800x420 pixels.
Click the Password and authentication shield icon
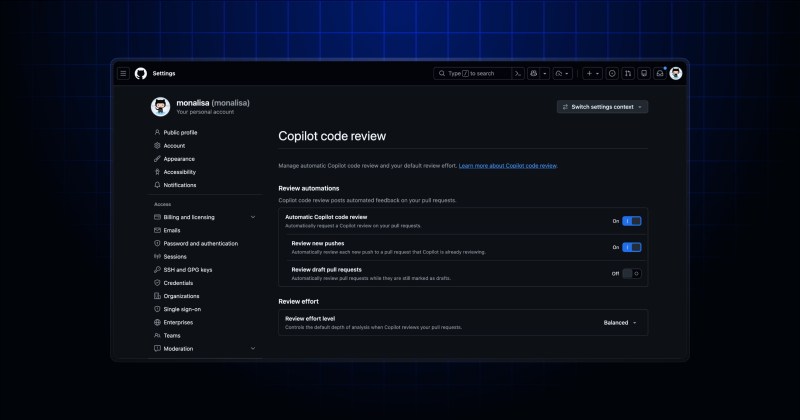pyautogui.click(x=157, y=243)
